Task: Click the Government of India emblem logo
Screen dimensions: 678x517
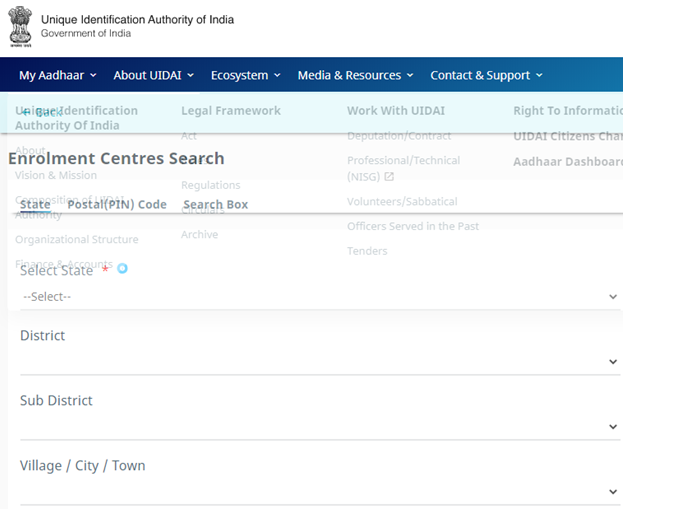Action: [20, 26]
